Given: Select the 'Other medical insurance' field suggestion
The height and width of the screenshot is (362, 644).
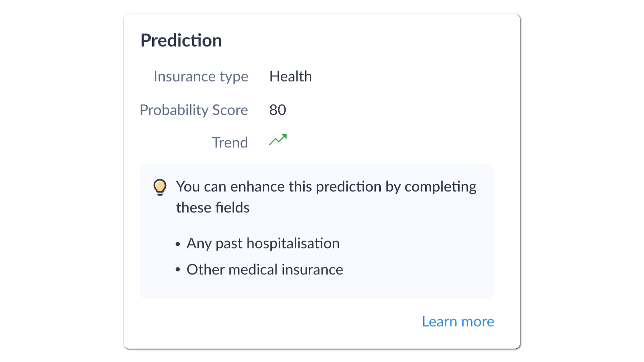Looking at the screenshot, I should point(265,269).
